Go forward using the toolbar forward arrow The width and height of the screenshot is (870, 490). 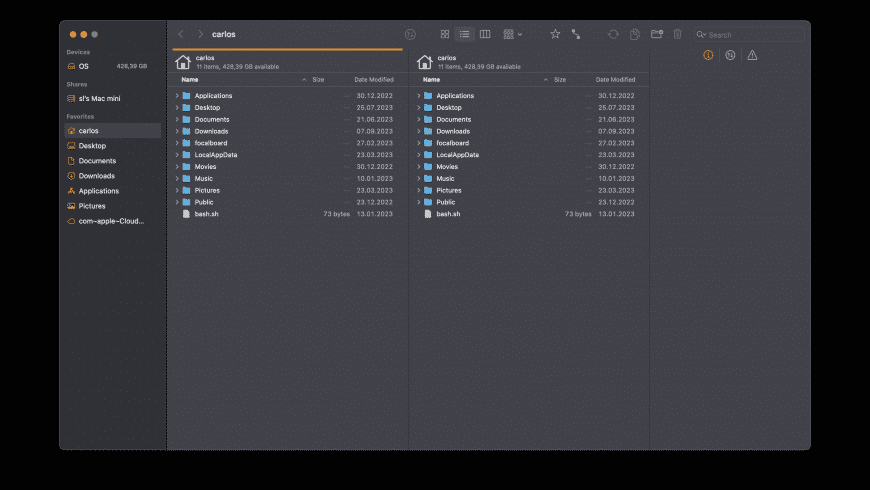click(200, 34)
